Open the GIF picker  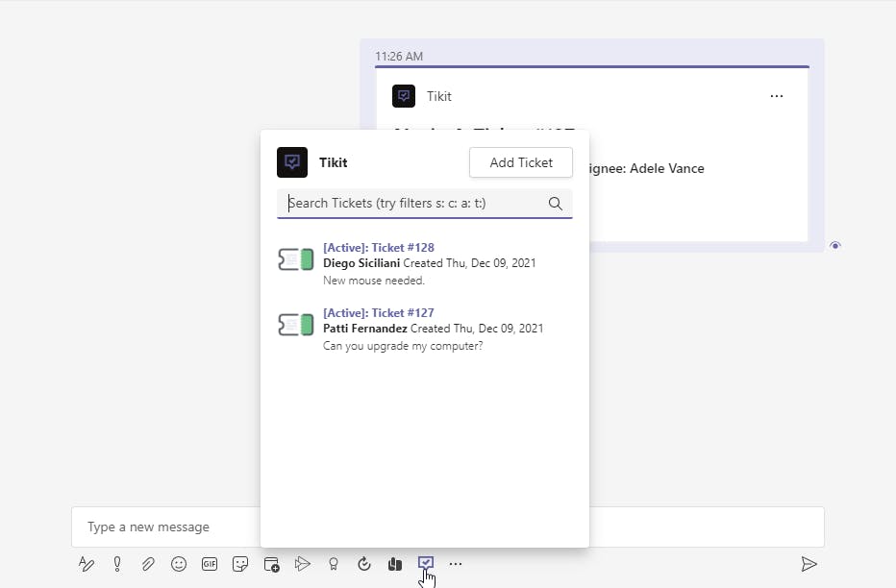[210, 564]
